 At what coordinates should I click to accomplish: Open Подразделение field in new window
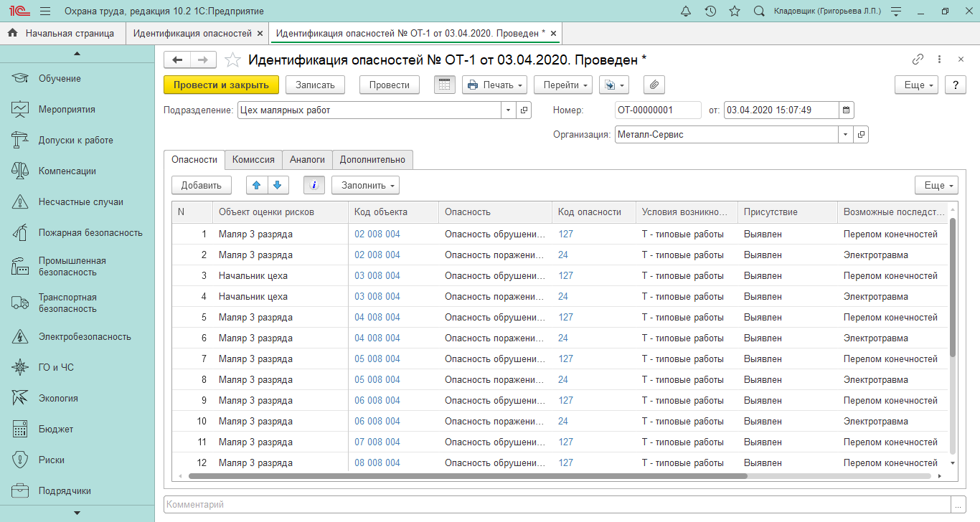(524, 110)
